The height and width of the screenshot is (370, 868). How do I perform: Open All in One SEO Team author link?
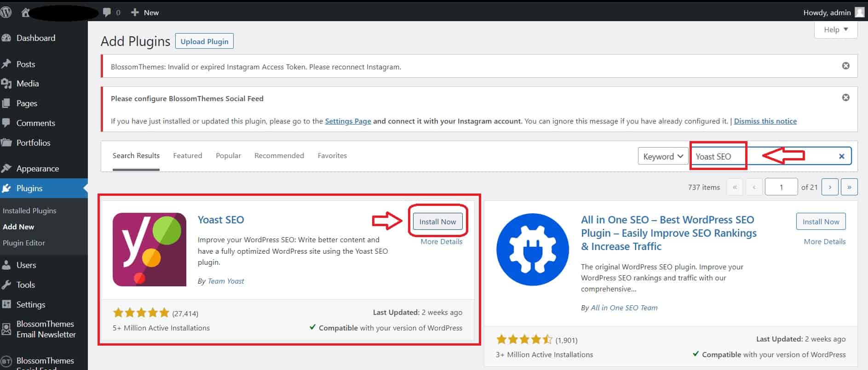point(624,308)
